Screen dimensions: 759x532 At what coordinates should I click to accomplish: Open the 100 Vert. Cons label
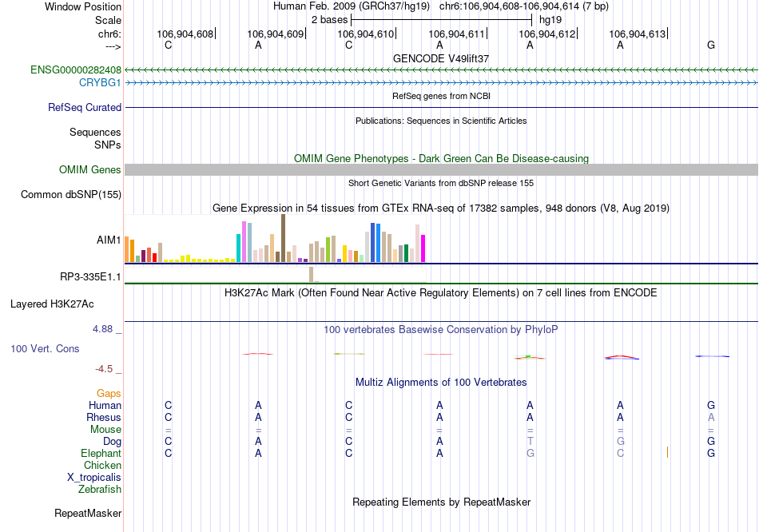point(45,349)
